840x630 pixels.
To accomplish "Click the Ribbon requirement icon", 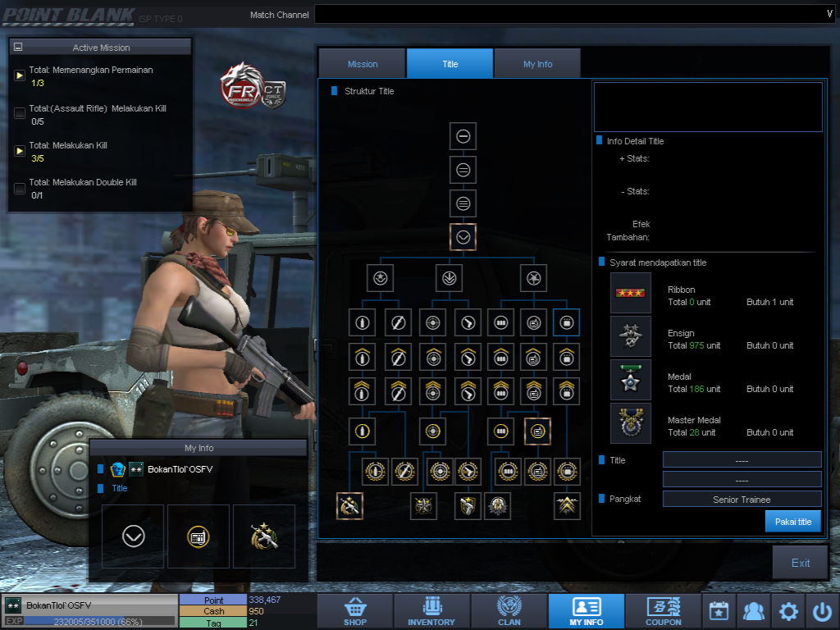I will pos(631,293).
